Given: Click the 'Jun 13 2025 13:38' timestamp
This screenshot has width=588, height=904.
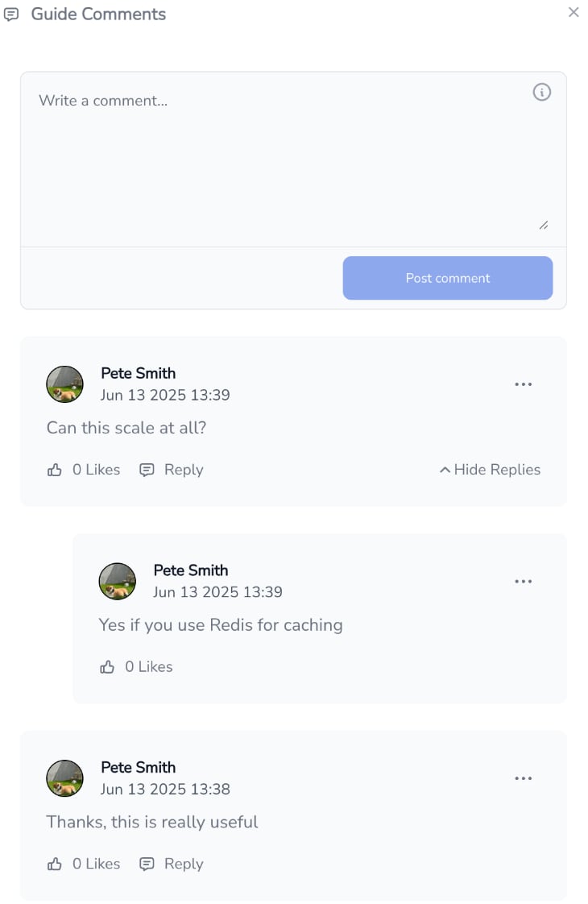Looking at the screenshot, I should [x=165, y=790].
